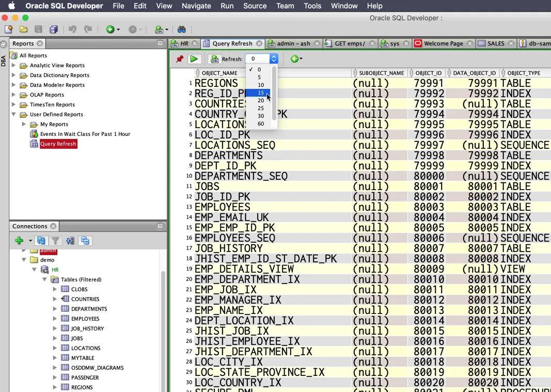Expand Data Modeler Reports folder

click(14, 85)
